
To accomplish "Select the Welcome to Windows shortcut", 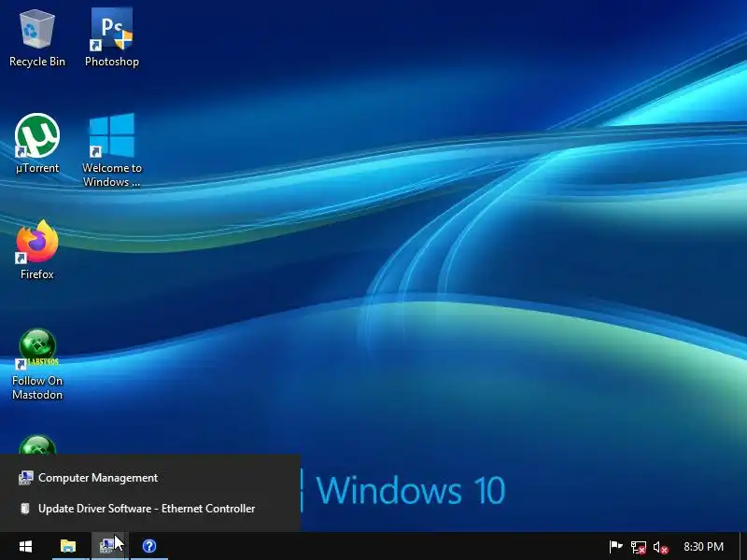I will tap(112, 150).
